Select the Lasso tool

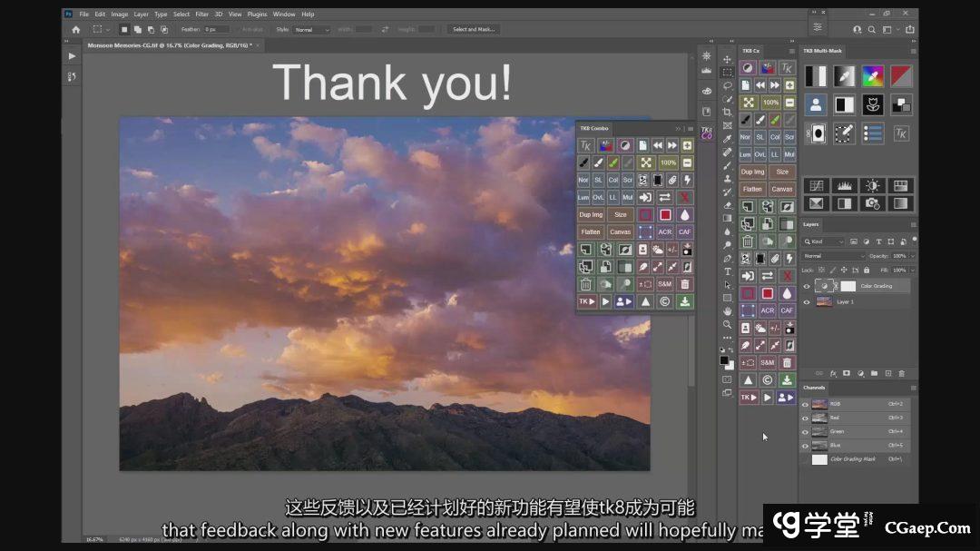[x=728, y=85]
